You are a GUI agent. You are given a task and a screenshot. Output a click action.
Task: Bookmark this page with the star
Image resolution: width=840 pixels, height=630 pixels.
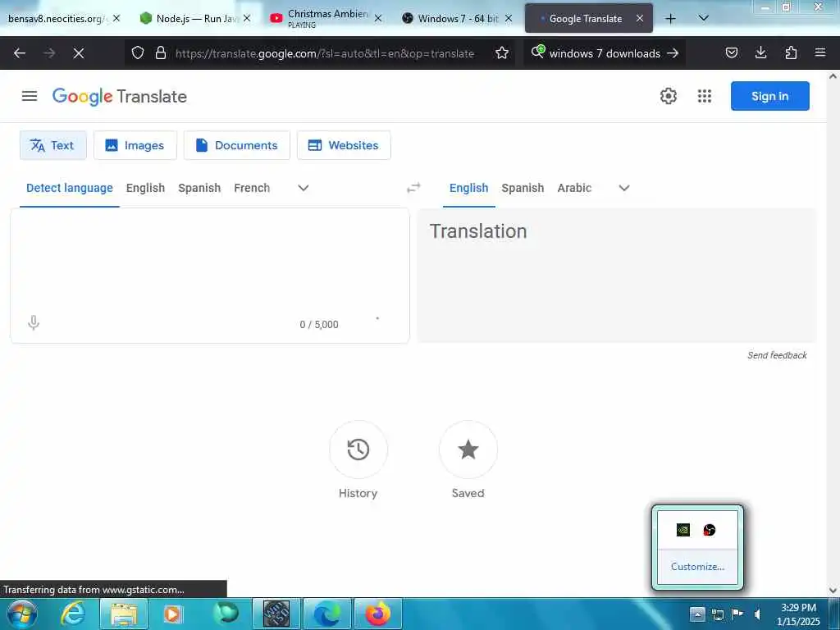click(501, 53)
